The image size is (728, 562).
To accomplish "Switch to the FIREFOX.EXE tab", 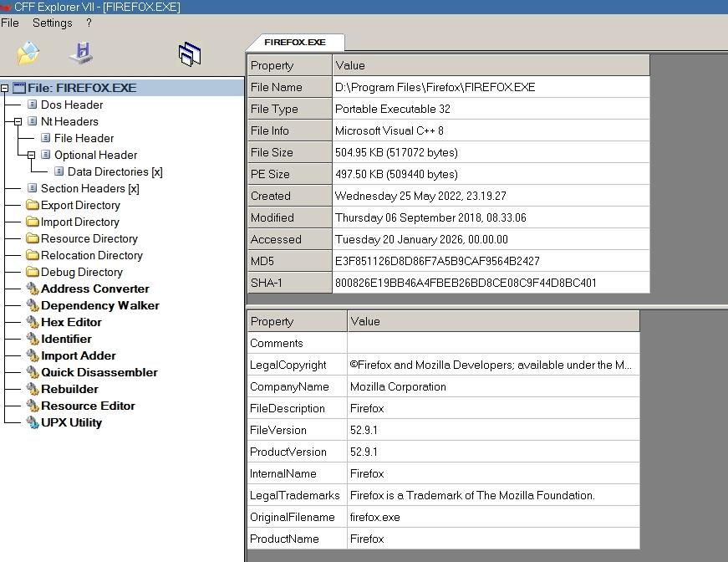I will pos(294,42).
